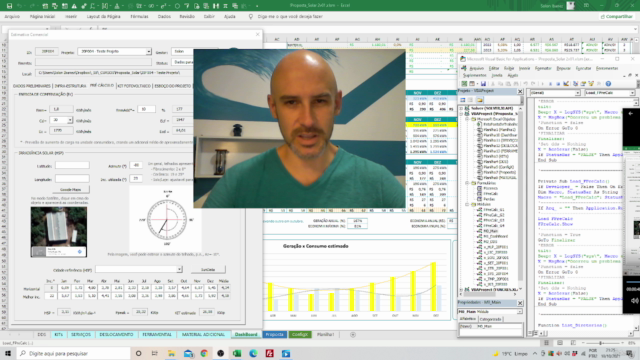This screenshot has height=360, width=640.
Task: Select the Proposta sheet tab
Action: point(275,335)
